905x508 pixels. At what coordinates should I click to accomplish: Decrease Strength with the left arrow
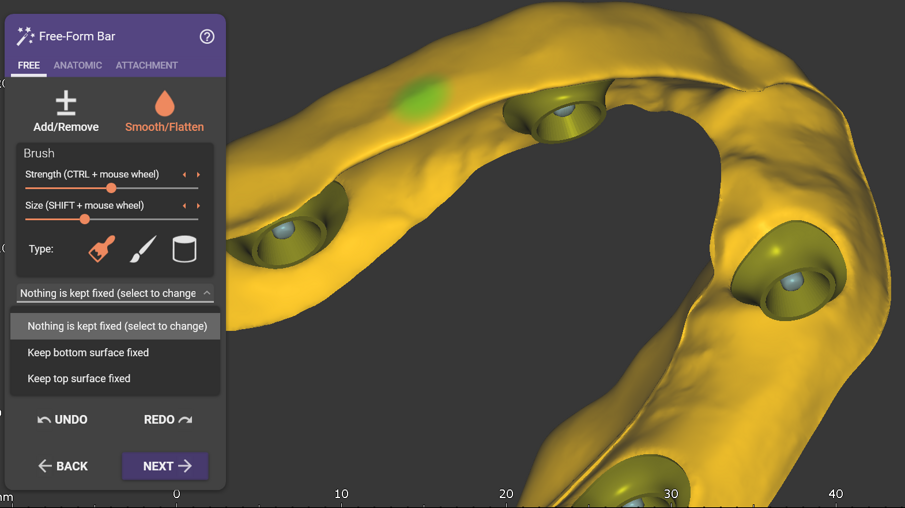[185, 174]
